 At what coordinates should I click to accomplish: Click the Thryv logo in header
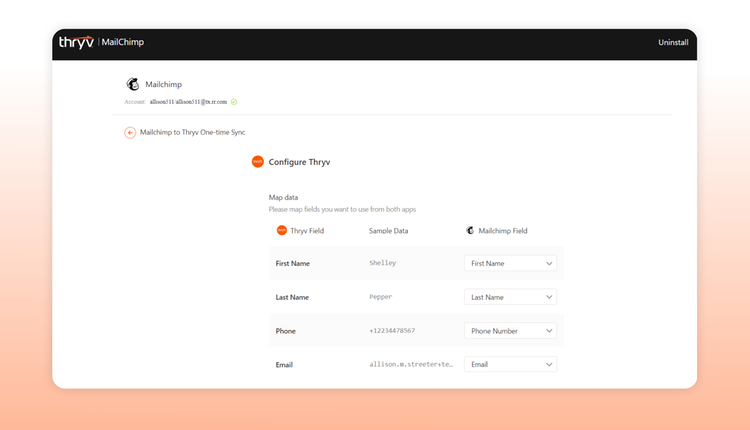(x=76, y=42)
